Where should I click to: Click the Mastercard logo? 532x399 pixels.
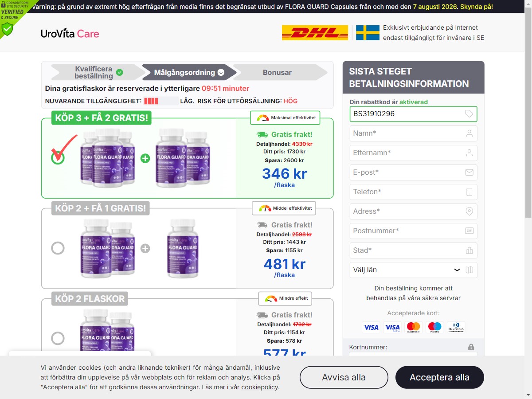414,328
